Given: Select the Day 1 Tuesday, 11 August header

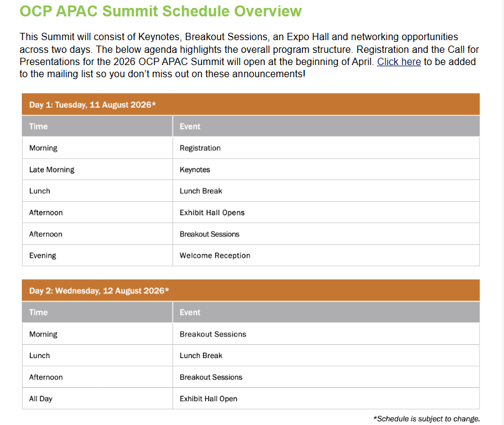Looking at the screenshot, I should click(x=93, y=105).
